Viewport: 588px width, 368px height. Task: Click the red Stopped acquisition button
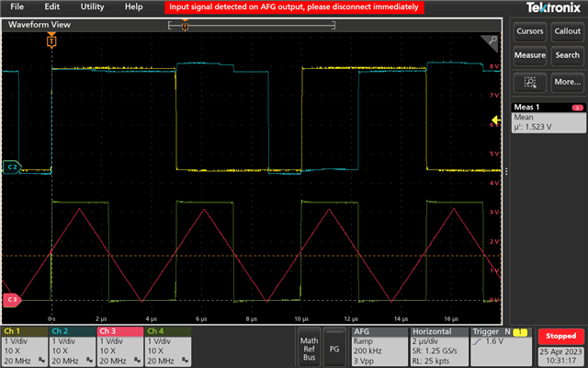(x=561, y=336)
